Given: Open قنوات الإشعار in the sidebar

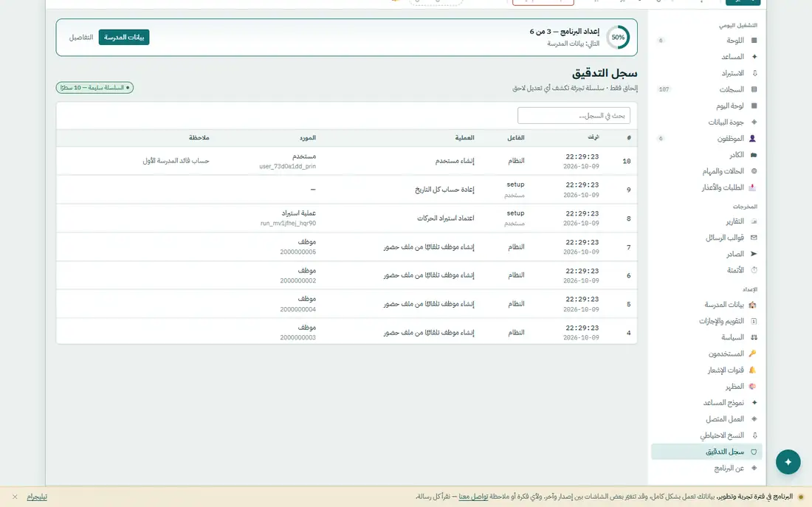Looking at the screenshot, I should point(706,370).
